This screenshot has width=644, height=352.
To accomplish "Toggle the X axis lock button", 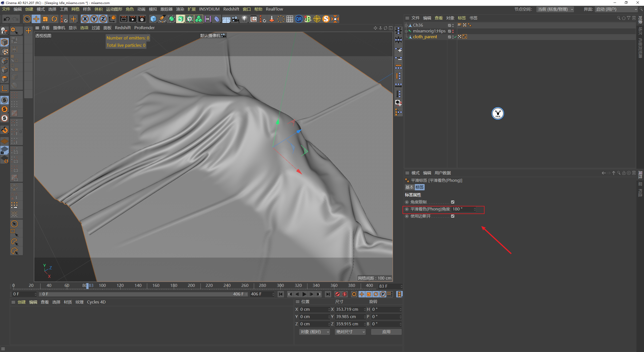I will pos(85,19).
